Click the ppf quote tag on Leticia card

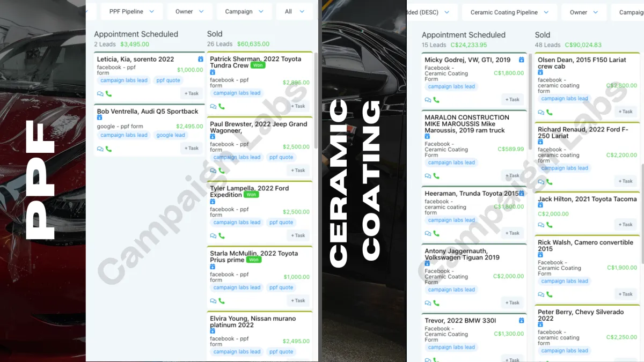tap(168, 80)
